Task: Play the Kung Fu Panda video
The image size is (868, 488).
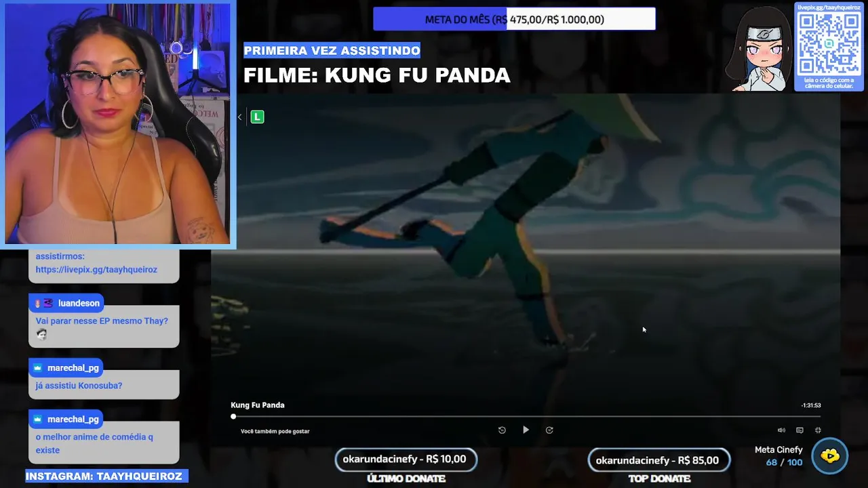Action: coord(526,430)
